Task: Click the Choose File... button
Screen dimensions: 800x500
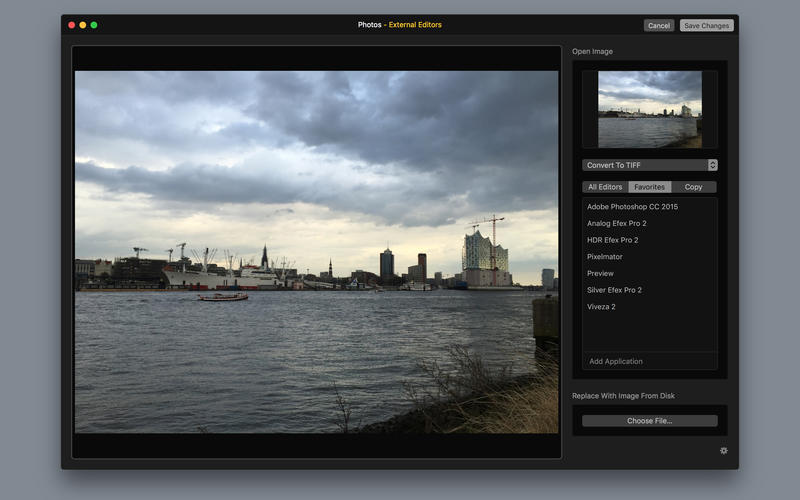Action: click(649, 421)
